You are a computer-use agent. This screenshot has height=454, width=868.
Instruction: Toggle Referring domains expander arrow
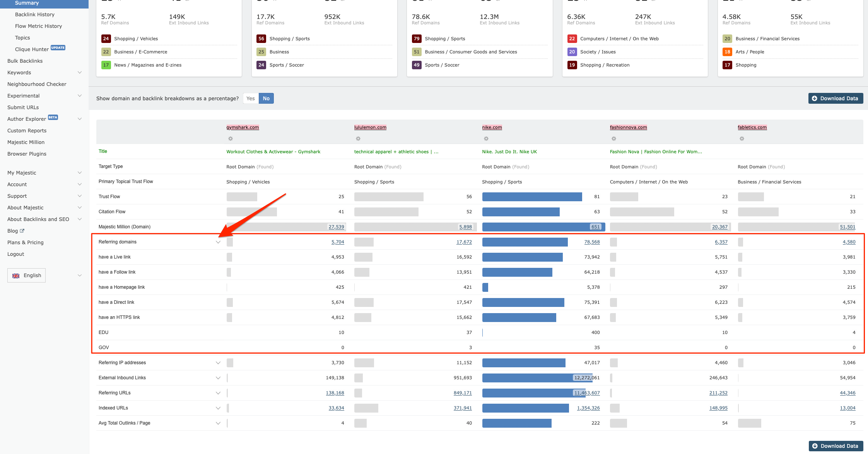[x=217, y=242]
